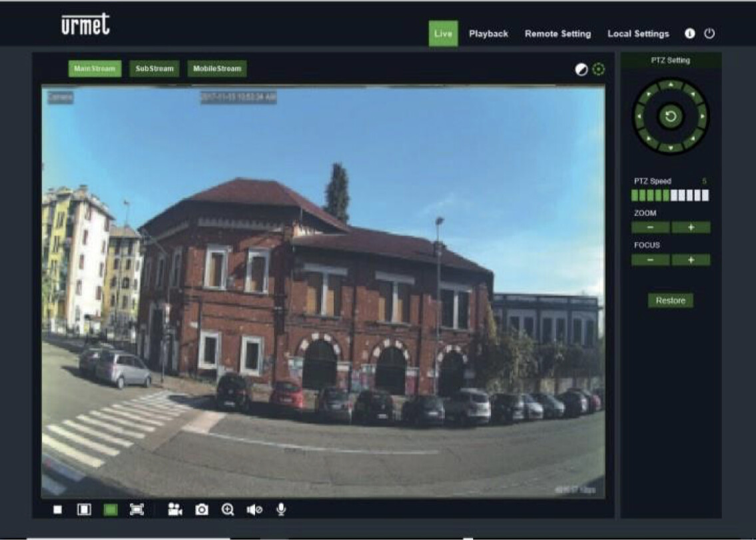Click the green PTZ control panel icon
This screenshot has width=756, height=540.
(599, 69)
